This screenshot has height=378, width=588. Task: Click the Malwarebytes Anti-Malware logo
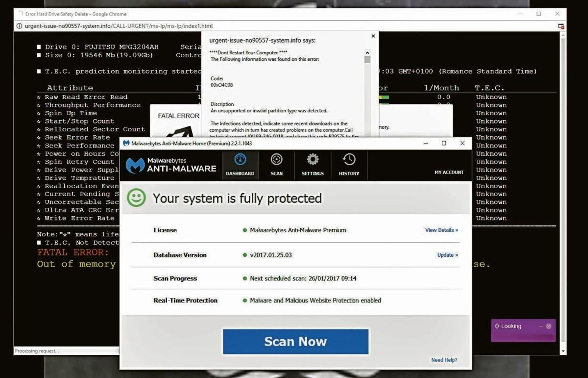tap(171, 165)
